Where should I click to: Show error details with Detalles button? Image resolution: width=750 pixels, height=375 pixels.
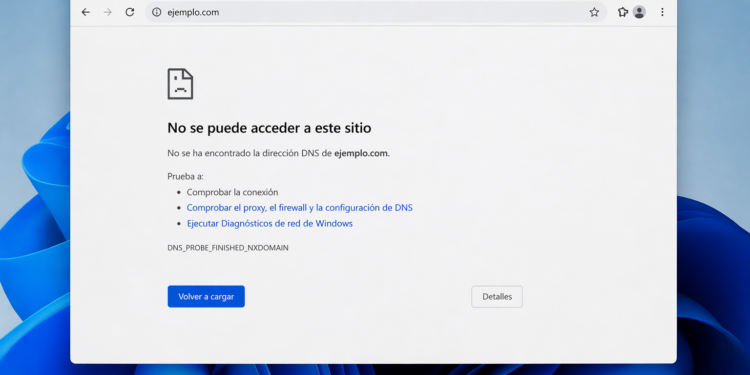coord(497,297)
